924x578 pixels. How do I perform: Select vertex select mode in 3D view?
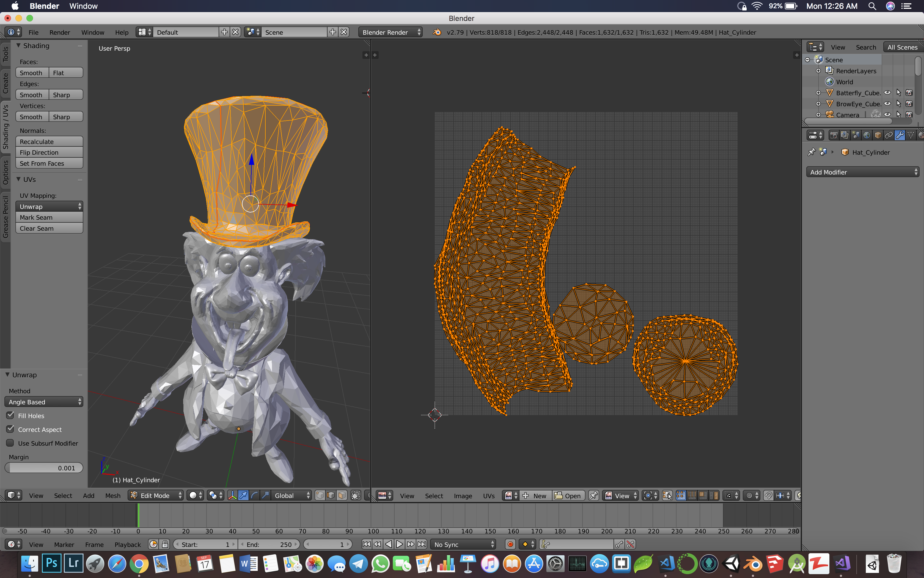click(320, 495)
